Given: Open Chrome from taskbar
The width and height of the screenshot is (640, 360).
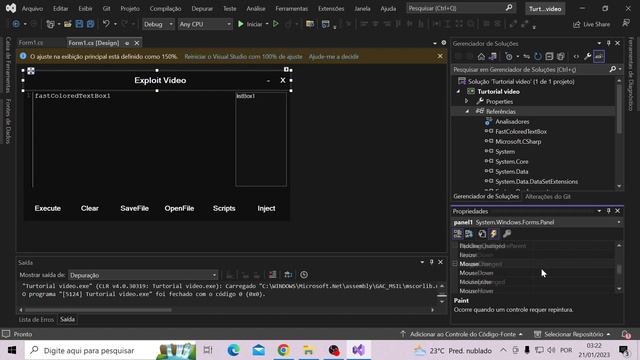Looking at the screenshot, I should click(x=283, y=350).
